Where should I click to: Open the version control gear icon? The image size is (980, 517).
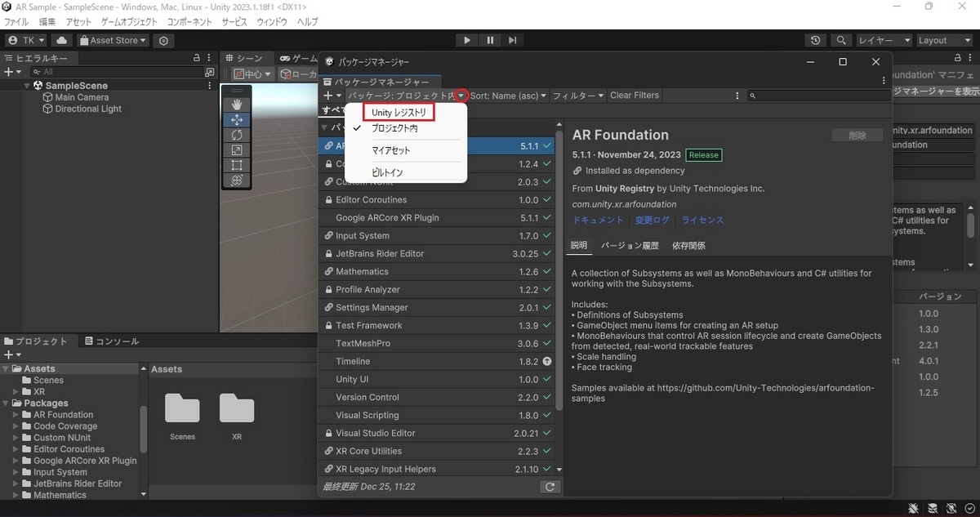click(x=163, y=40)
